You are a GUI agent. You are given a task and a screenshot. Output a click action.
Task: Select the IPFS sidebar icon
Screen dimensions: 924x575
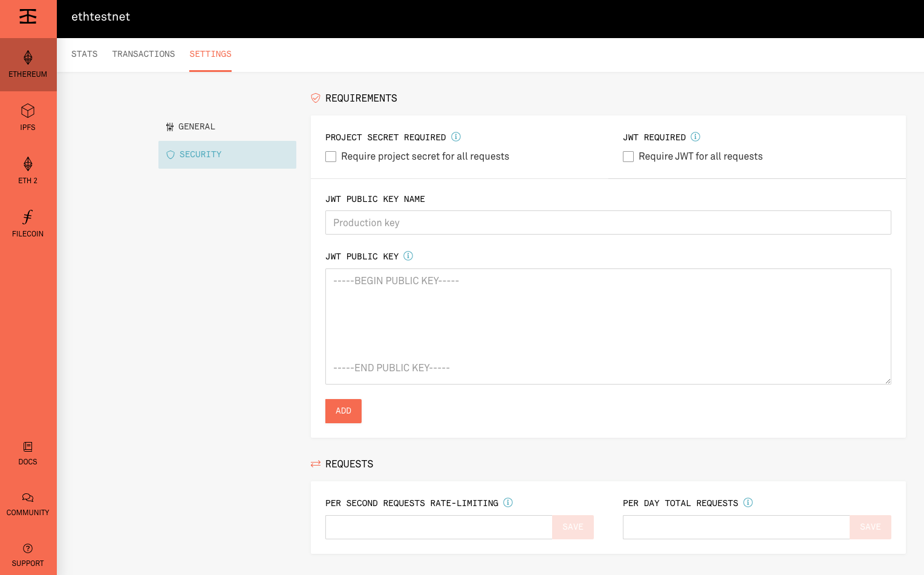click(28, 117)
